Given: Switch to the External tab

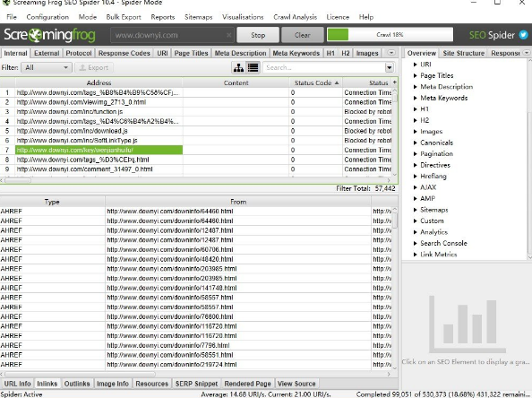Looking at the screenshot, I should (47, 53).
